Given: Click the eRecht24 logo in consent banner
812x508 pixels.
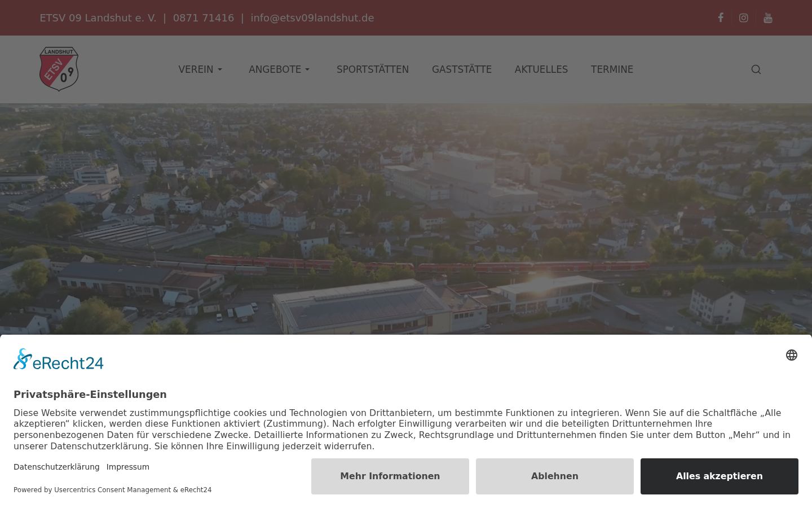Looking at the screenshot, I should [x=59, y=360].
